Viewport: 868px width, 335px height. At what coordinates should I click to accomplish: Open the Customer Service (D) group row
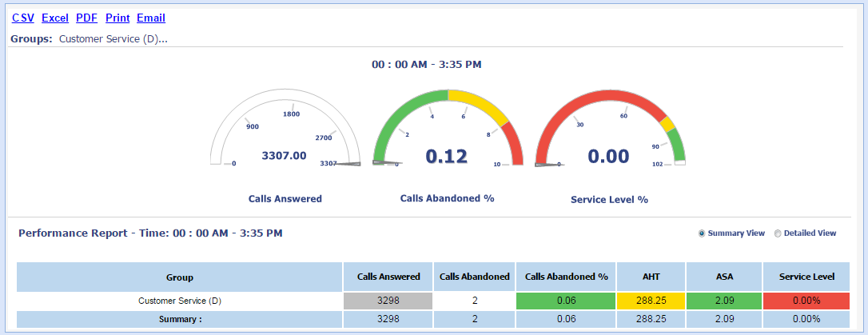coord(180,301)
